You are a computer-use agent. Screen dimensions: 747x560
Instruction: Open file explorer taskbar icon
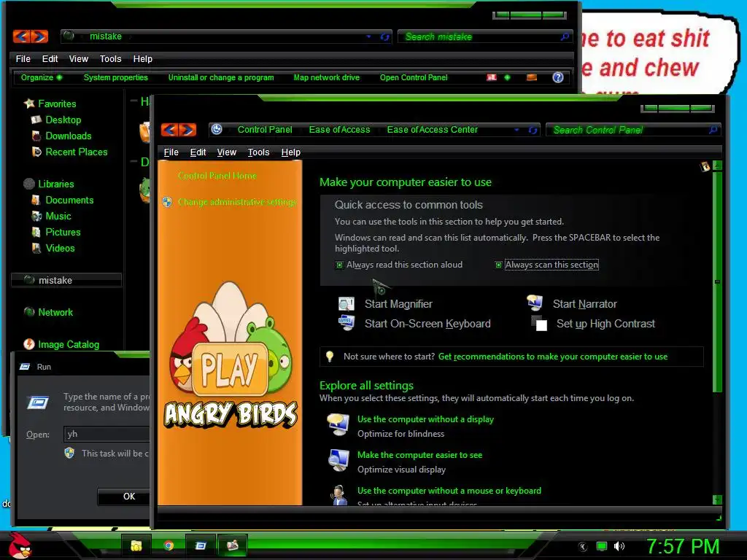136,545
